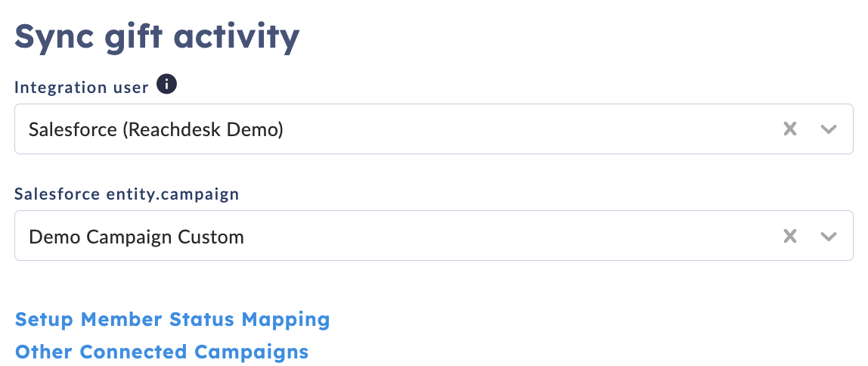868x366 pixels.
Task: Select the Demo Campaign Custom value text
Action: pyautogui.click(x=136, y=237)
